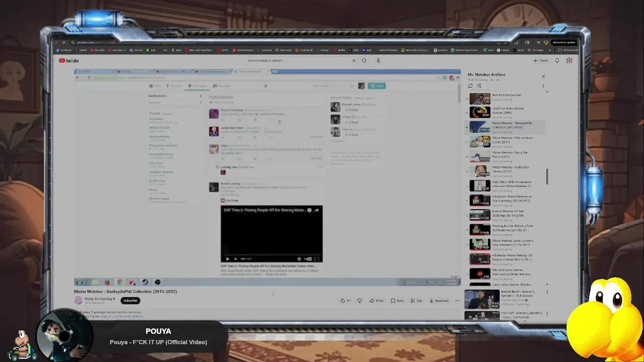Play "Mister Metokur: Laura Loomers Dirty Bloomers"
The height and width of the screenshot is (362, 644).
click(505, 244)
